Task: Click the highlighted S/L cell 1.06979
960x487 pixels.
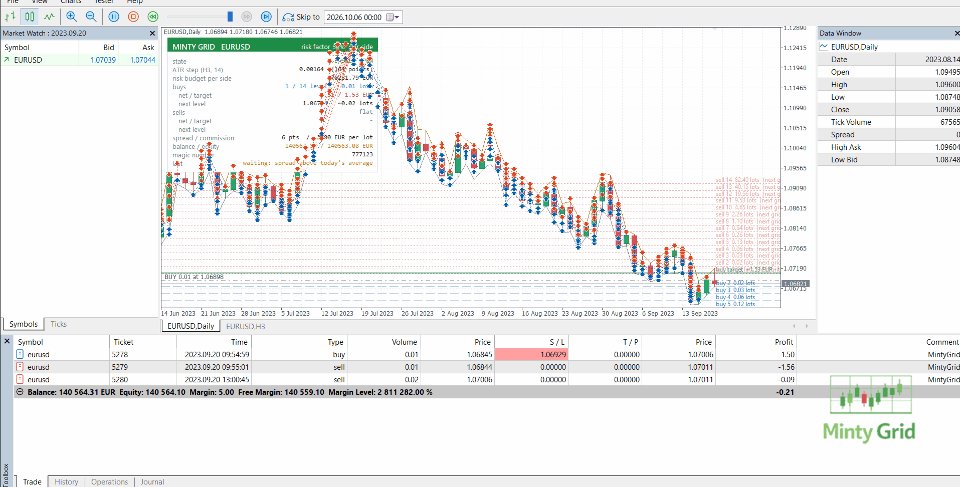Action: coord(531,354)
